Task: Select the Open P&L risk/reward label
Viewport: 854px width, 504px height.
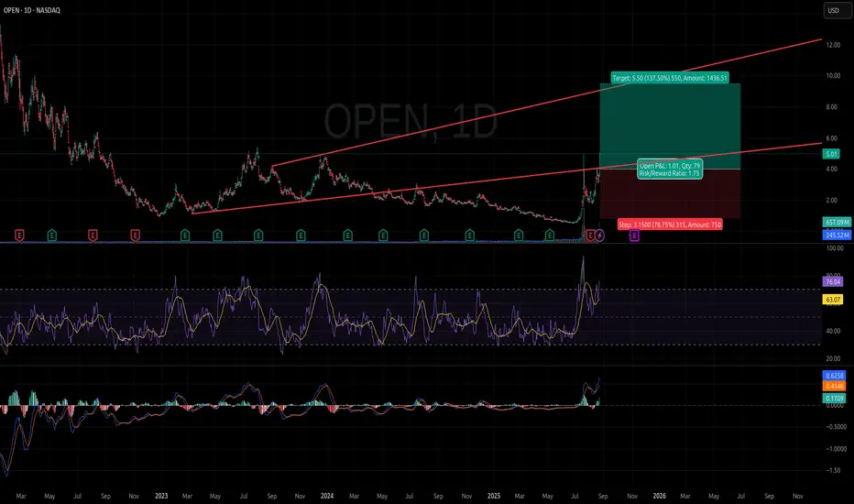Action: pos(670,170)
